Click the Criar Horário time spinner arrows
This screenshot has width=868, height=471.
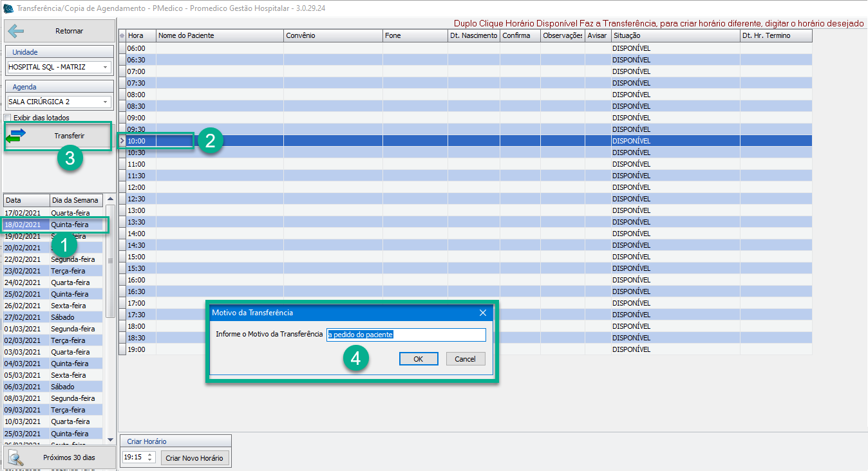(150, 457)
